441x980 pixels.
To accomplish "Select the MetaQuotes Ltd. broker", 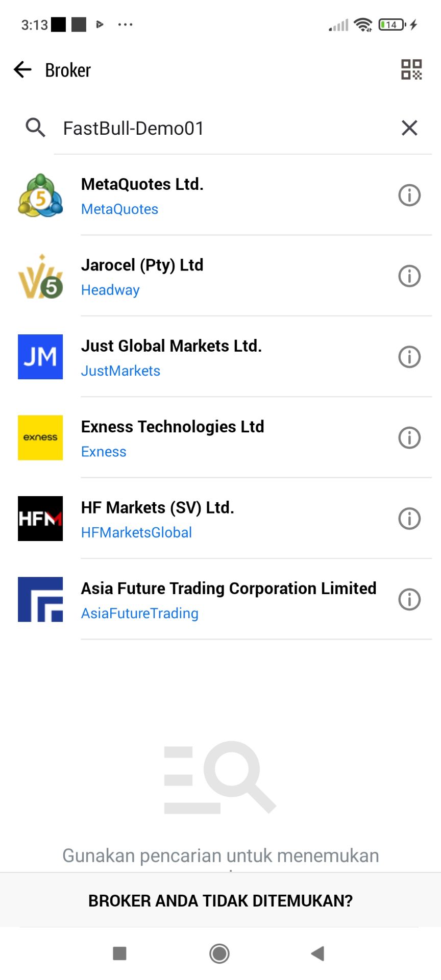I will pyautogui.click(x=204, y=195).
